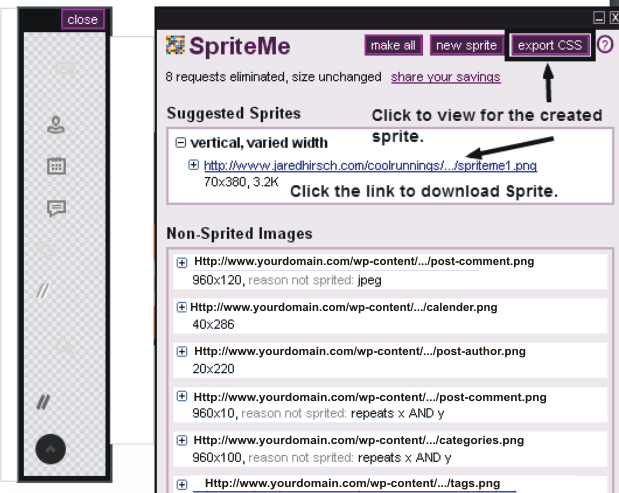Click the '8 requests eliminated, size unchanged' text
This screenshot has width=619, height=493.
click(x=274, y=77)
